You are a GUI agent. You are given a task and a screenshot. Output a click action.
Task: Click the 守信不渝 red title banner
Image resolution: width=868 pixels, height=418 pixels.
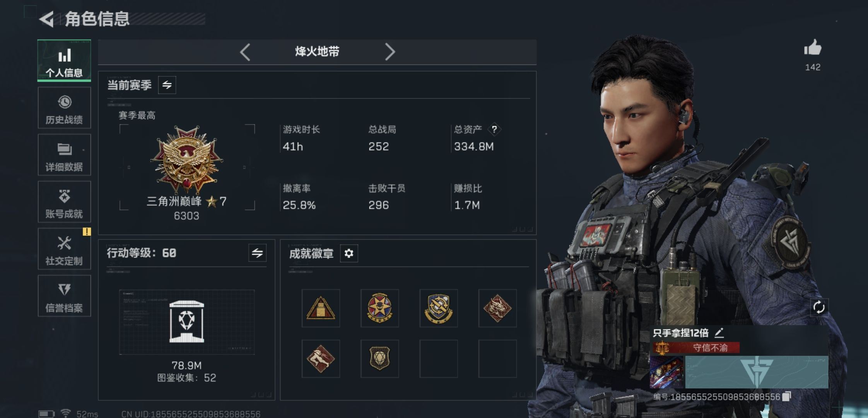coord(696,348)
